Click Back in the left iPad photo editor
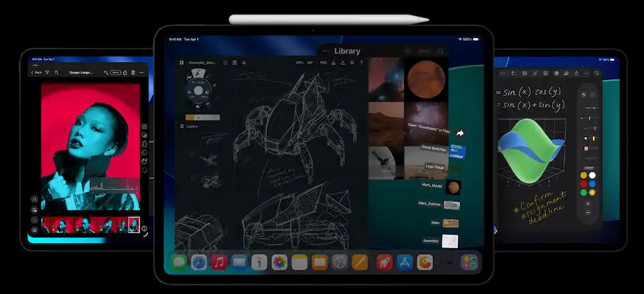Viewport: 644px width, 294px height. (37, 73)
